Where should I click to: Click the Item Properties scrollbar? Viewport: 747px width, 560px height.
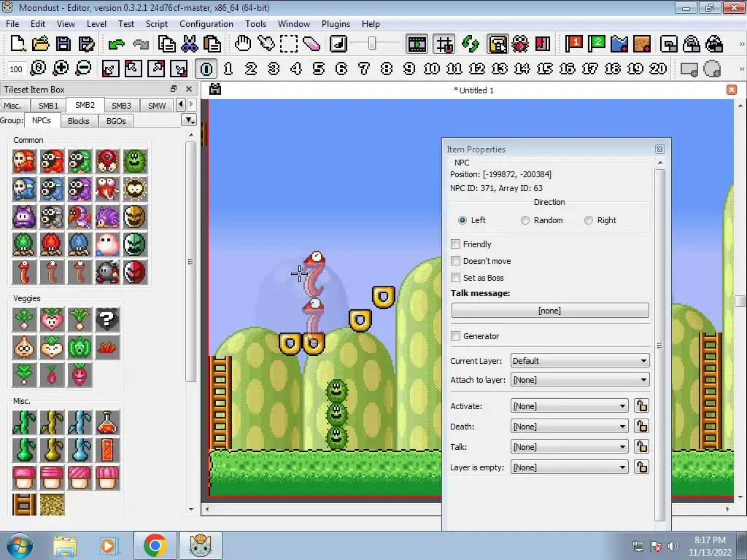coord(659,345)
